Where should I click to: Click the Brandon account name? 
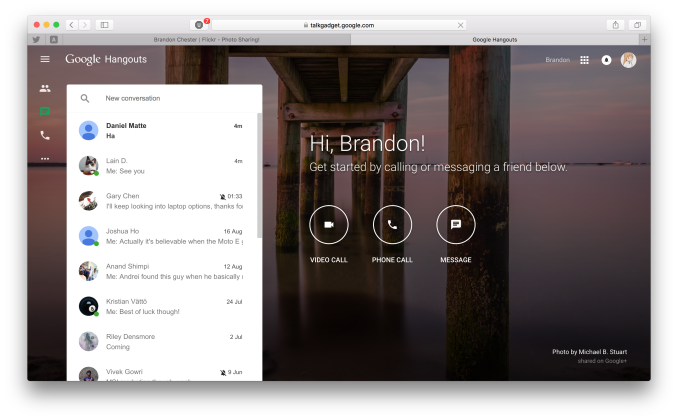(557, 60)
